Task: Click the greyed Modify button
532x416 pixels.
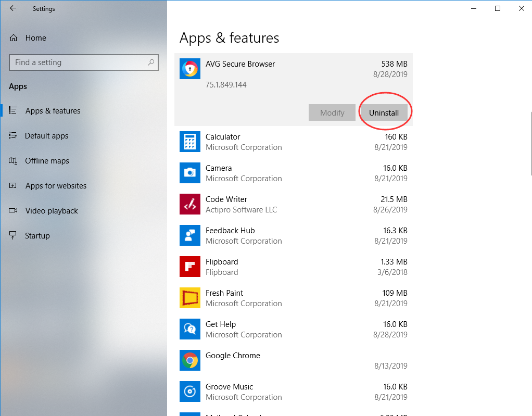Action: point(332,112)
